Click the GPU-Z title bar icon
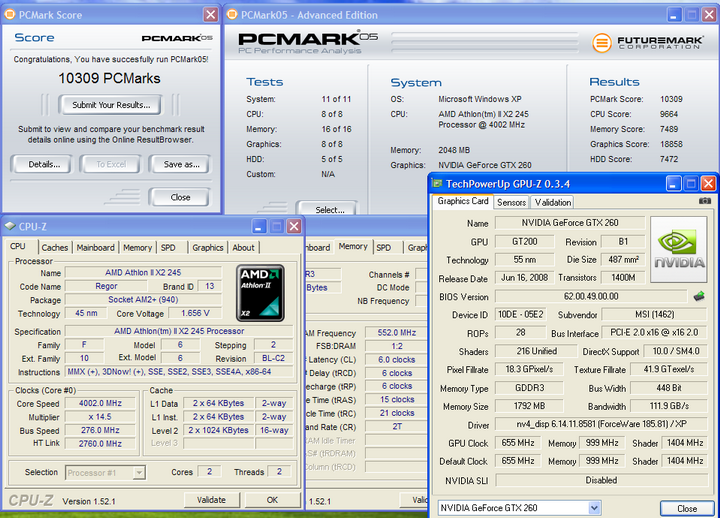 coord(437,184)
